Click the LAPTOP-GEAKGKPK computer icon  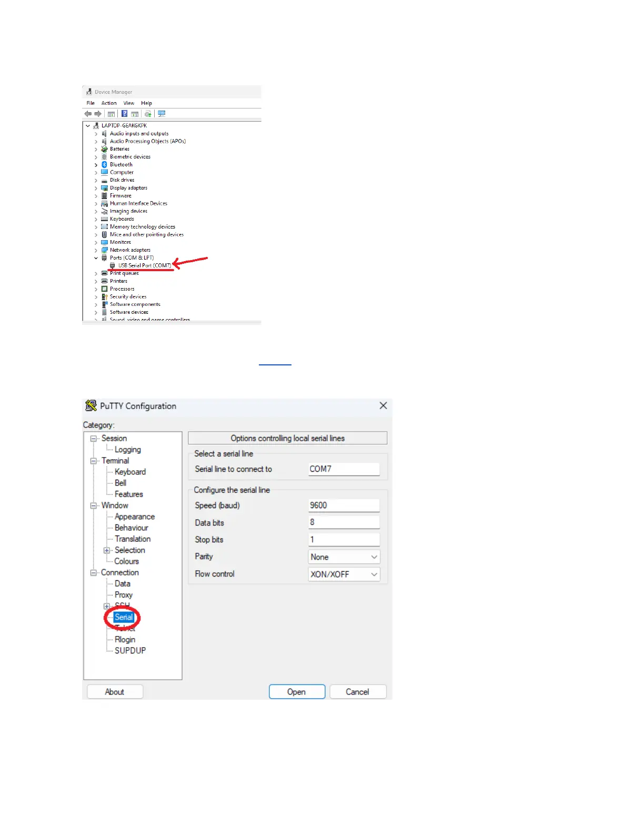(96, 126)
